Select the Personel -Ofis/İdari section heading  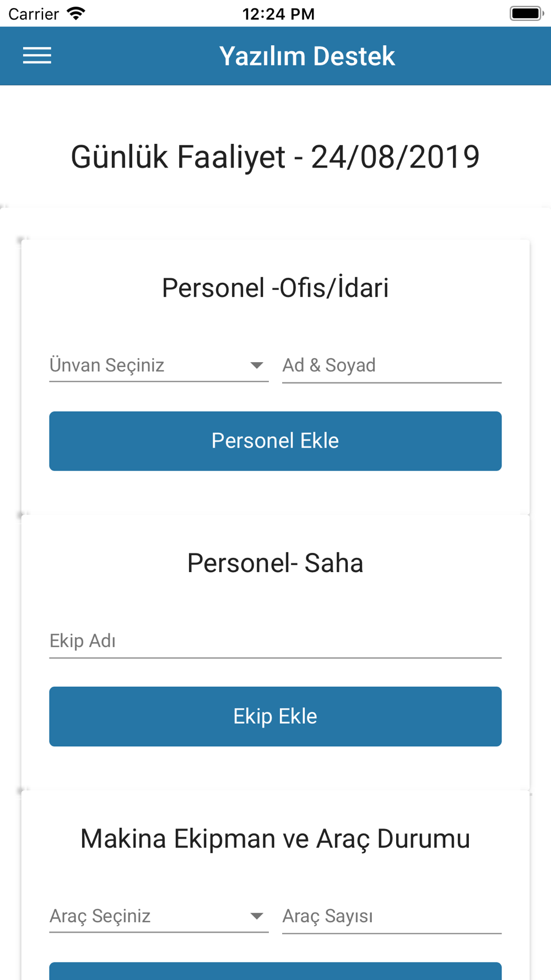click(x=275, y=288)
